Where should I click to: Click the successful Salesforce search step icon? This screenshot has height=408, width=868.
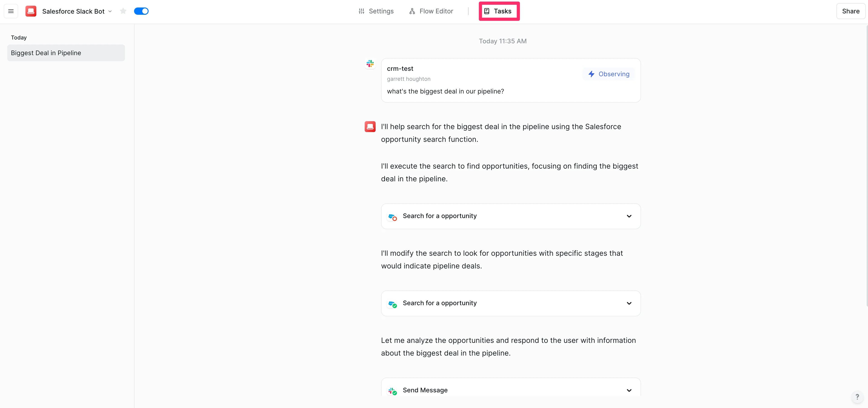(x=392, y=304)
